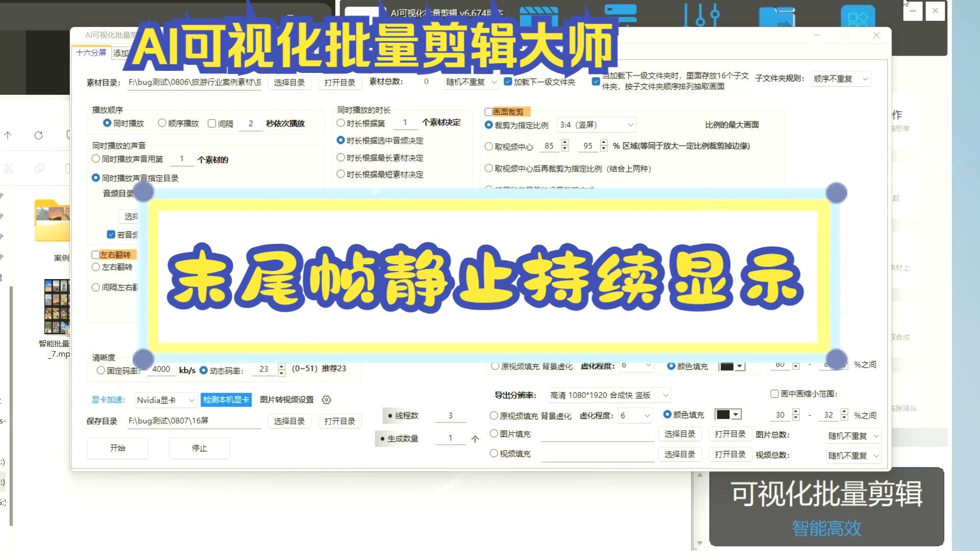Toggle the 画中画缩小范围 checkbox
Image resolution: width=980 pixels, height=551 pixels.
click(774, 394)
